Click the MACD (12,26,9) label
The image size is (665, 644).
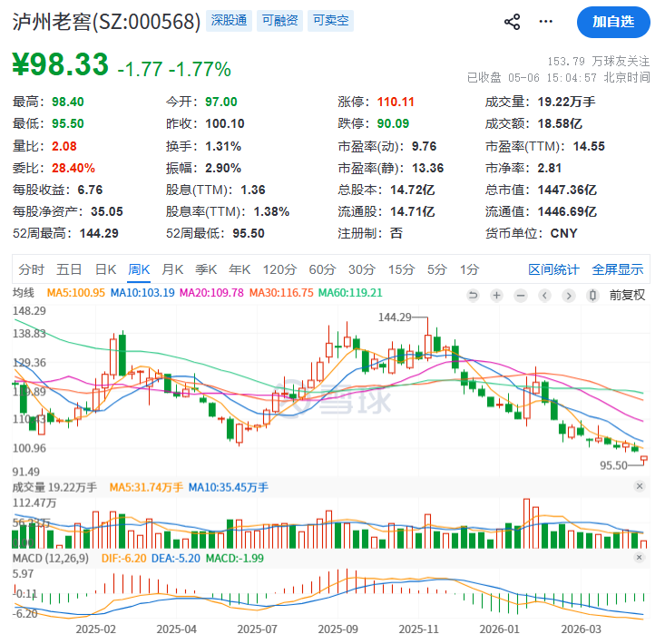(51, 558)
